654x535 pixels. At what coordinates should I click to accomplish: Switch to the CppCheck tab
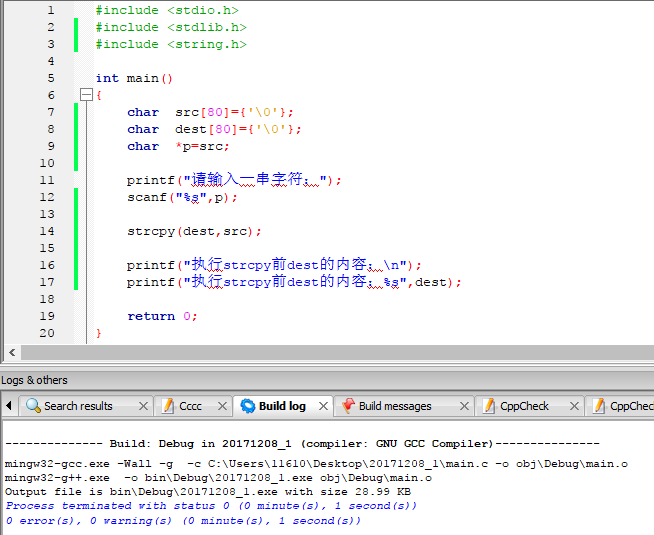[x=524, y=406]
